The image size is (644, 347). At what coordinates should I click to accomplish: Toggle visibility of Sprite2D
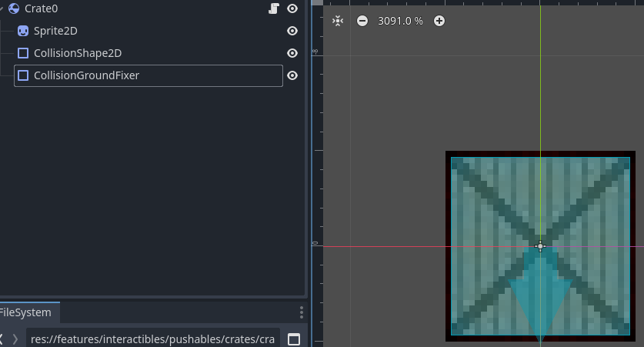point(292,31)
